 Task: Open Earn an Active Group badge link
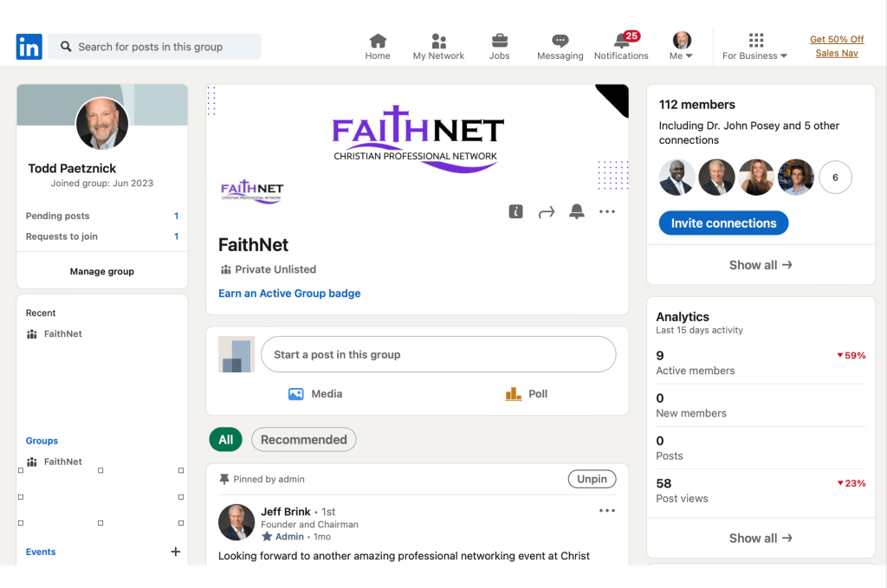click(289, 294)
